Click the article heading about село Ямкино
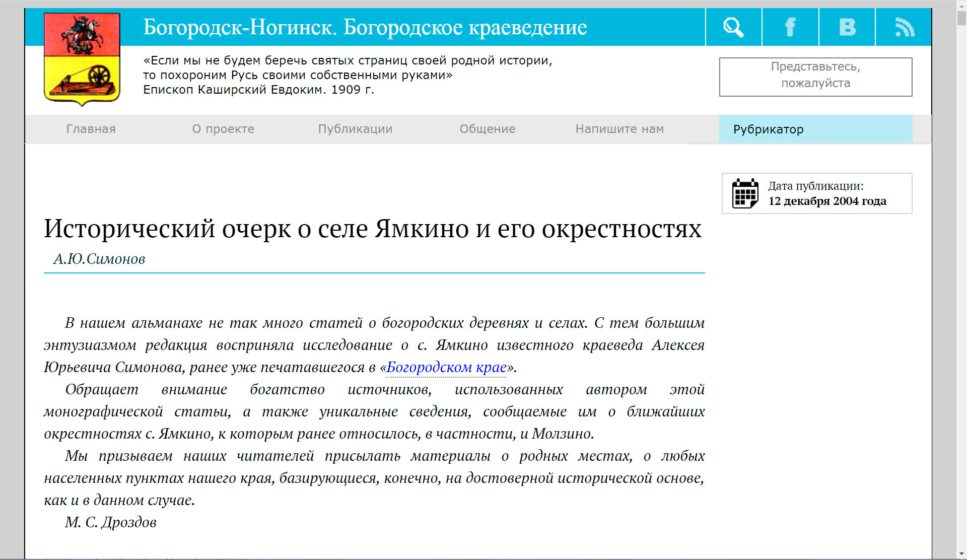Image resolution: width=967 pixels, height=560 pixels. point(373,229)
